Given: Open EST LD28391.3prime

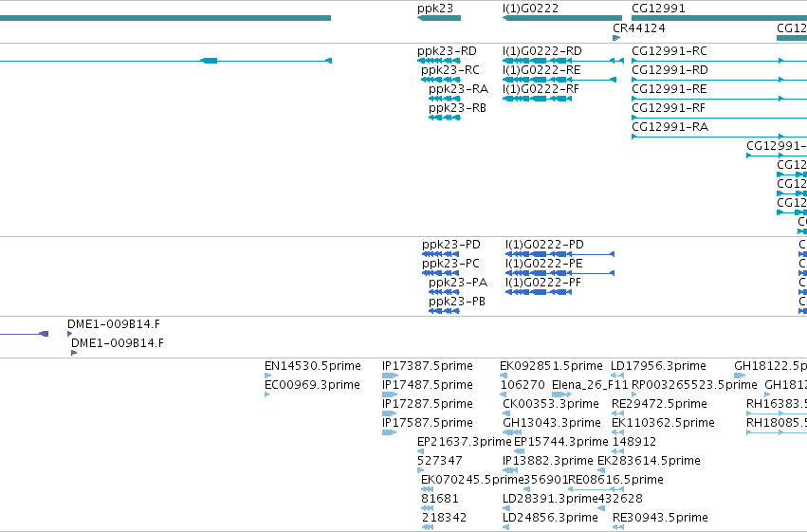Looking at the screenshot, I should click(550, 499).
